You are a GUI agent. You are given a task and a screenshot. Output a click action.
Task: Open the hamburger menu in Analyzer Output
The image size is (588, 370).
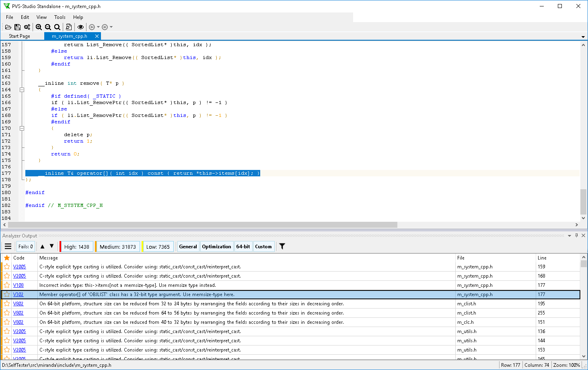point(8,246)
